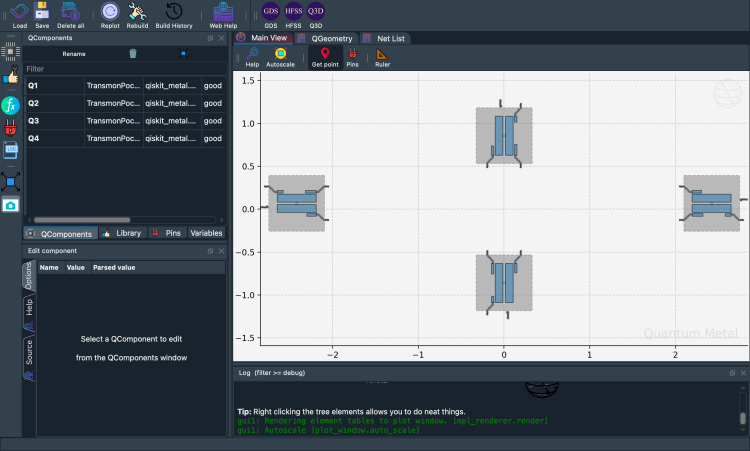Click the Load toolbar icon
Image resolution: width=750 pixels, height=451 pixels.
[x=20, y=15]
